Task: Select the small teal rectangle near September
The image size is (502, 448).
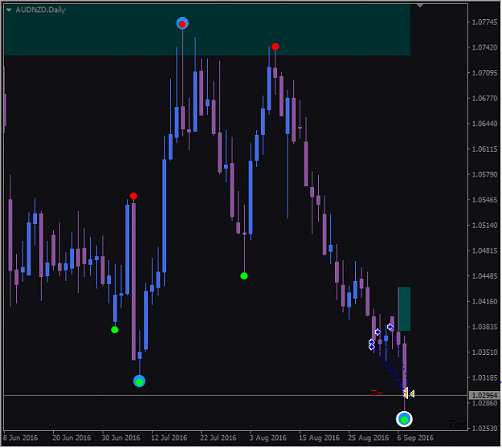Action: coord(404,309)
